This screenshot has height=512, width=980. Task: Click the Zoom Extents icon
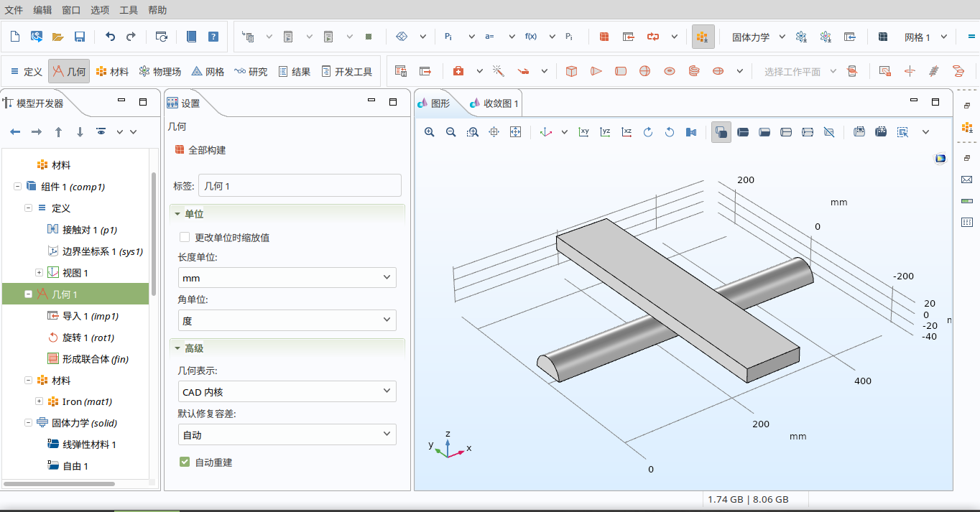tap(515, 132)
